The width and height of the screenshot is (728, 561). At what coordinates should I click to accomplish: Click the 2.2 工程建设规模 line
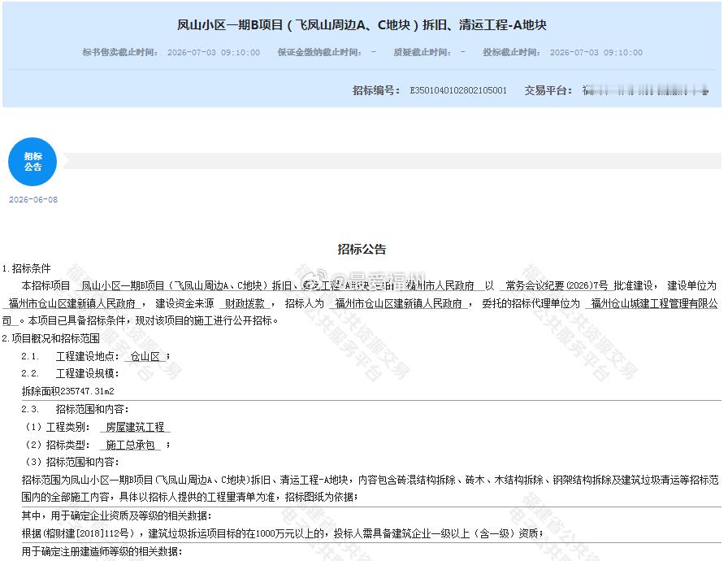click(70, 374)
